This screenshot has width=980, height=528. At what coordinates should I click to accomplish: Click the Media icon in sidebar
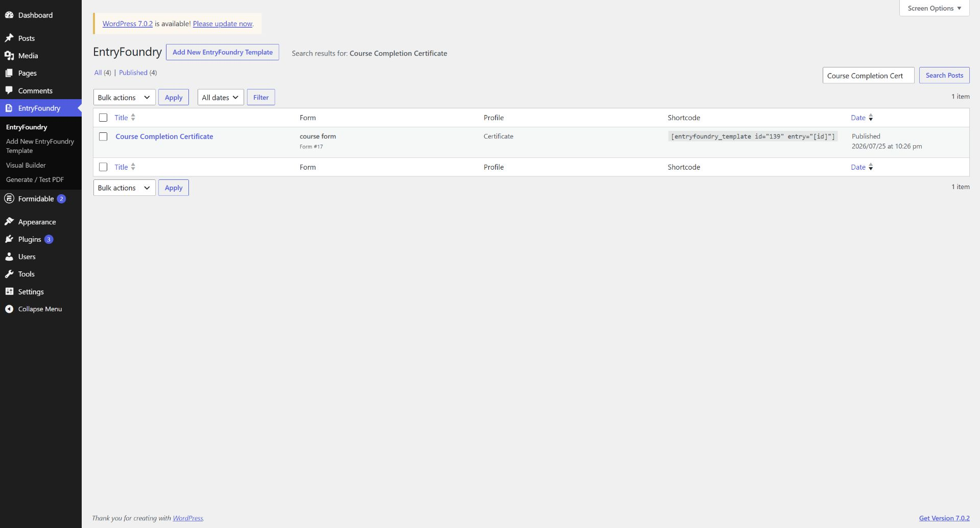point(9,55)
